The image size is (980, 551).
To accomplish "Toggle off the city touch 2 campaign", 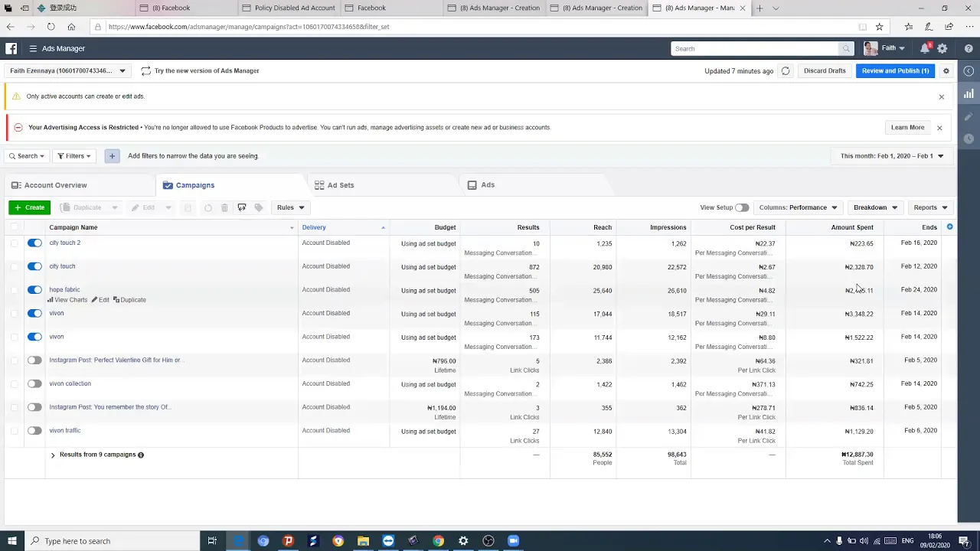I will (x=34, y=243).
